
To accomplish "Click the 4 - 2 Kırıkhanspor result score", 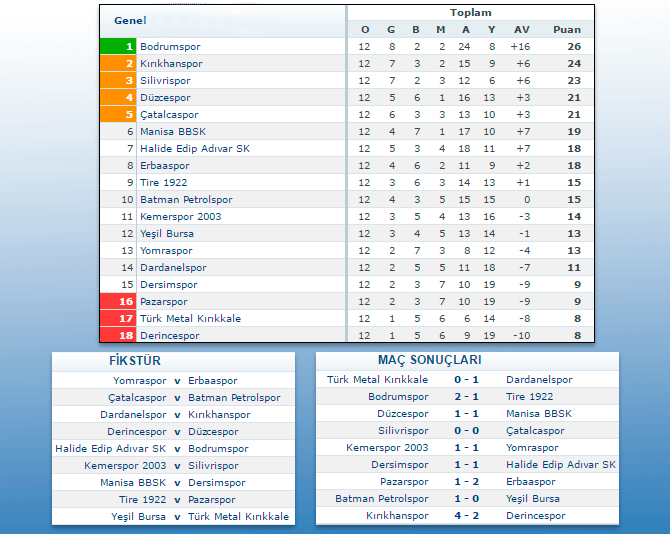I will click(x=466, y=516).
